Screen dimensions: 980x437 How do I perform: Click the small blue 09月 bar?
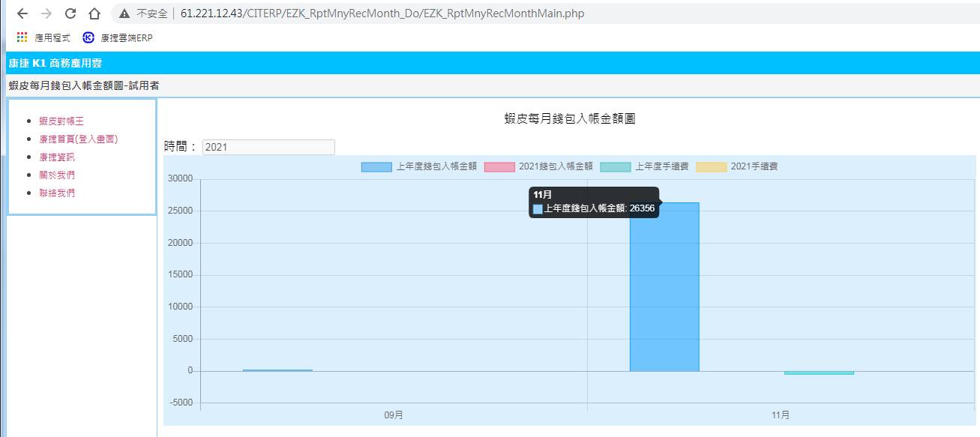[277, 370]
